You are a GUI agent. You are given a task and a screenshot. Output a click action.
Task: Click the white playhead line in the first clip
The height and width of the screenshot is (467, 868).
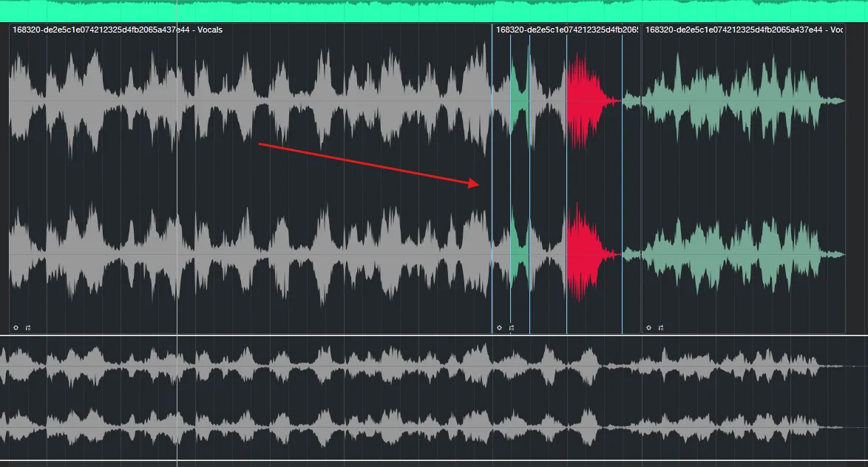tap(177, 177)
